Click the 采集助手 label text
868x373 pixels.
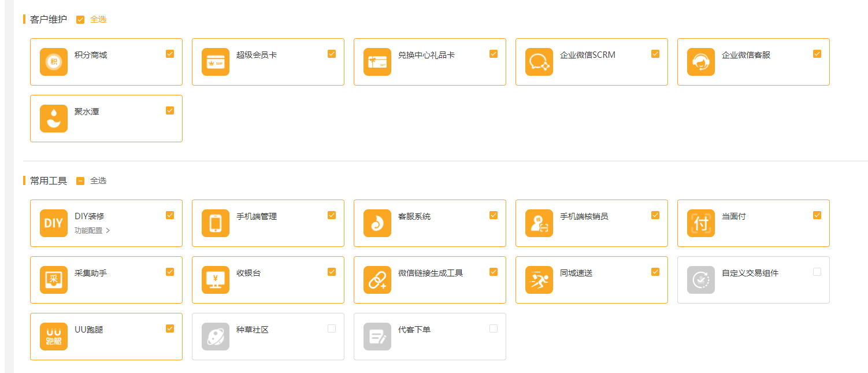click(91, 273)
